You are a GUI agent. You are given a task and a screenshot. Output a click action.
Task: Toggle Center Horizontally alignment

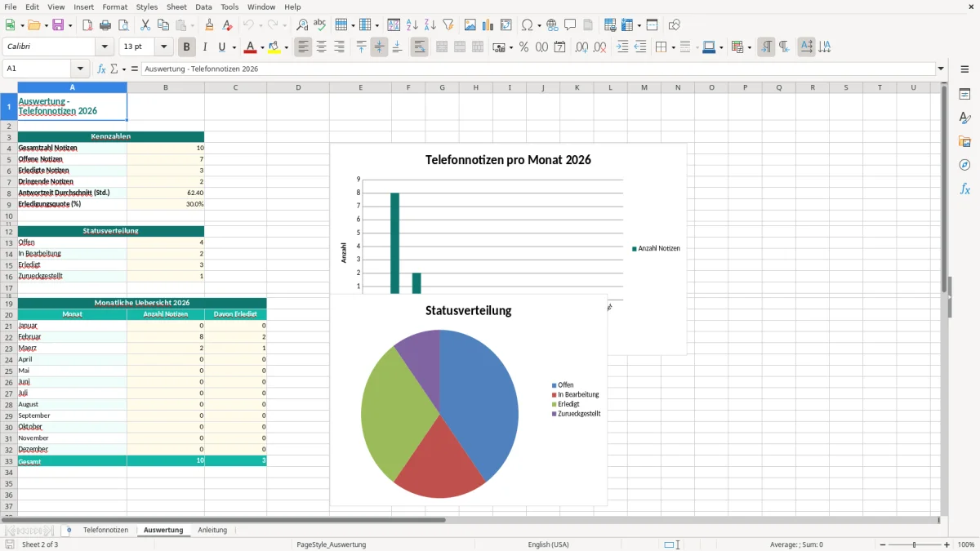pos(321,47)
